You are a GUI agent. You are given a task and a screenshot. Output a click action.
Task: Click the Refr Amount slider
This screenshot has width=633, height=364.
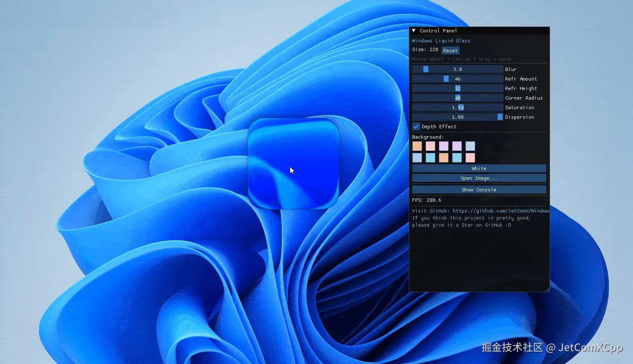click(x=457, y=79)
